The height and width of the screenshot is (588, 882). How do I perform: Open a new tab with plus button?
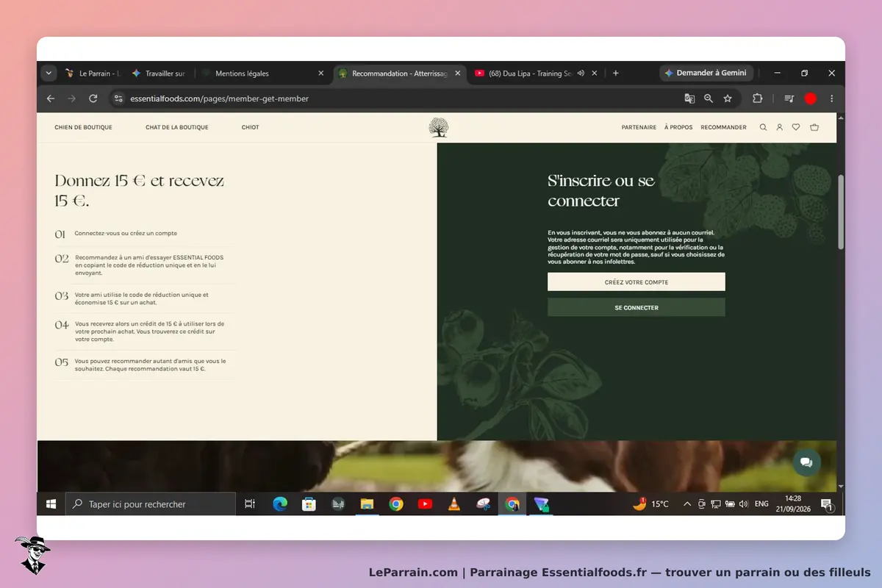(616, 73)
